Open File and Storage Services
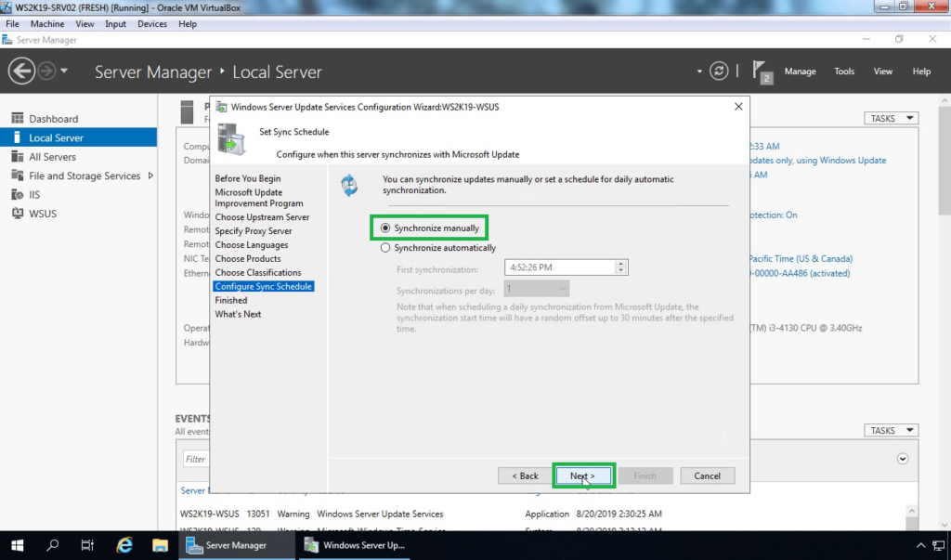Image resolution: width=951 pixels, height=560 pixels. click(85, 176)
